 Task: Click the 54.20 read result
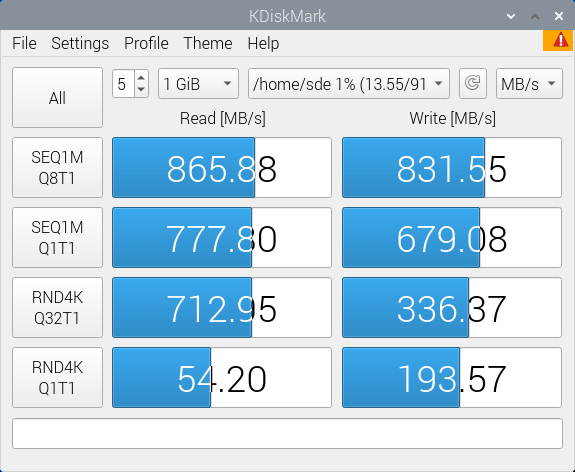coord(222,378)
